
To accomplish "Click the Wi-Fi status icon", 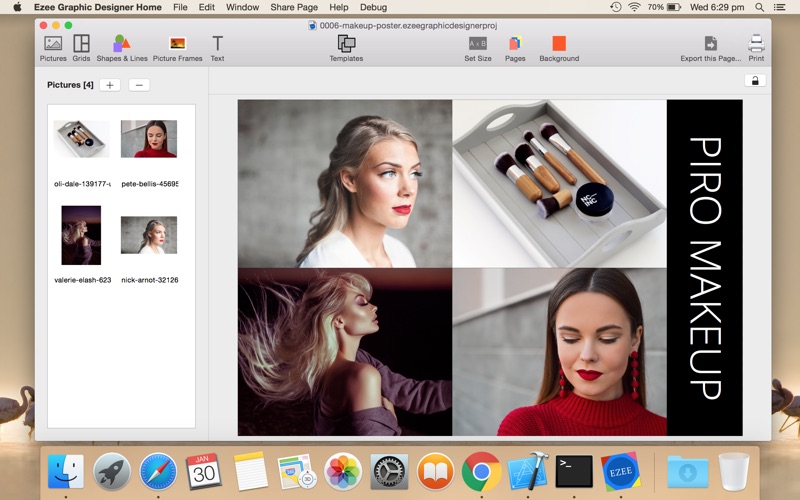I will click(x=634, y=7).
